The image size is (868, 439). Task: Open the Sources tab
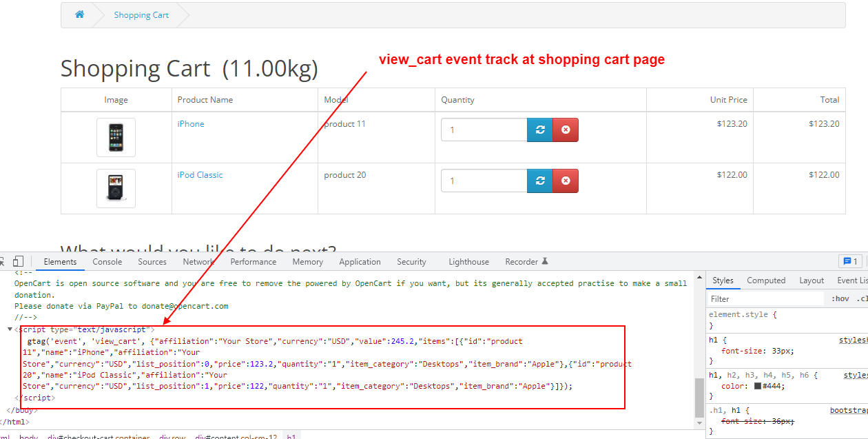[152, 262]
